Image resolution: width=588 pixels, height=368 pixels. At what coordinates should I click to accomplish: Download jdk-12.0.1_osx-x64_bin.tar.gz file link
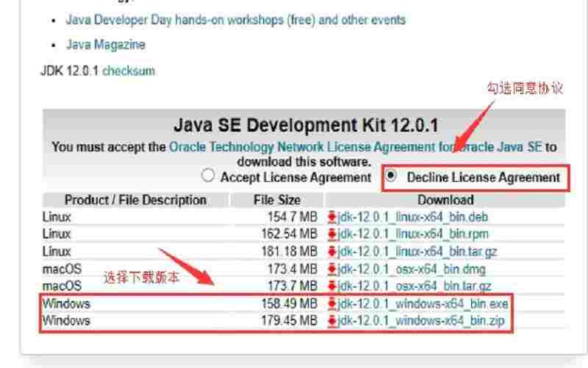coord(415,286)
